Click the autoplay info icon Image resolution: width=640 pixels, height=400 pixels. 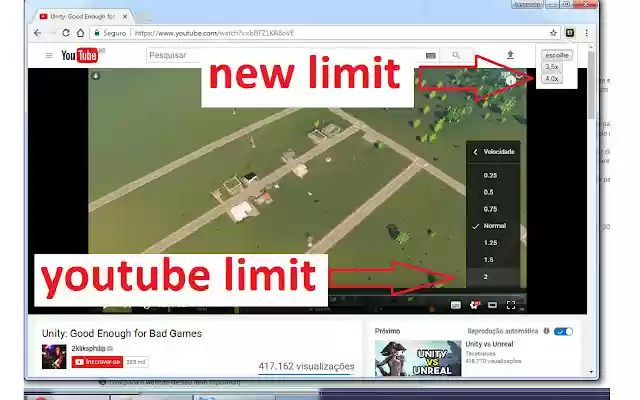tap(547, 331)
